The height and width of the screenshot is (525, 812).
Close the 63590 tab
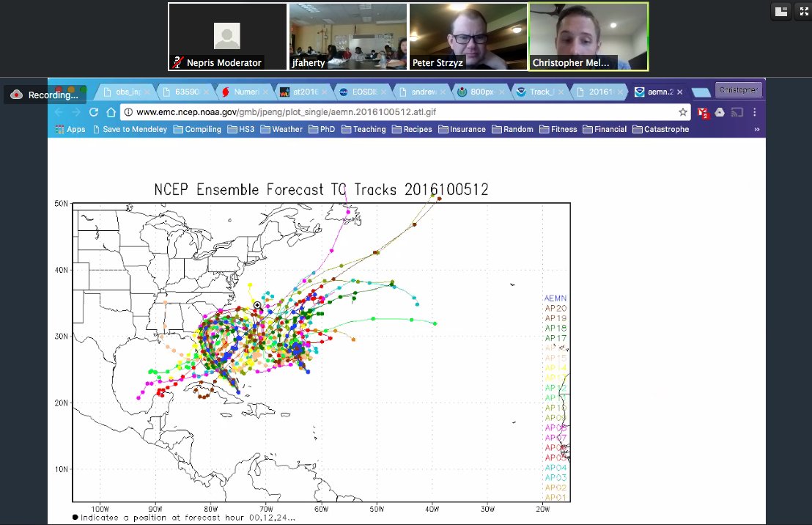pyautogui.click(x=206, y=92)
